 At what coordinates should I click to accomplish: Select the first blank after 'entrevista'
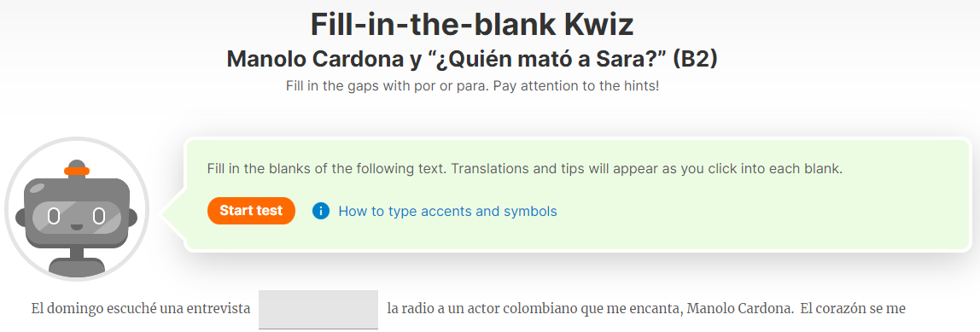pos(318,310)
